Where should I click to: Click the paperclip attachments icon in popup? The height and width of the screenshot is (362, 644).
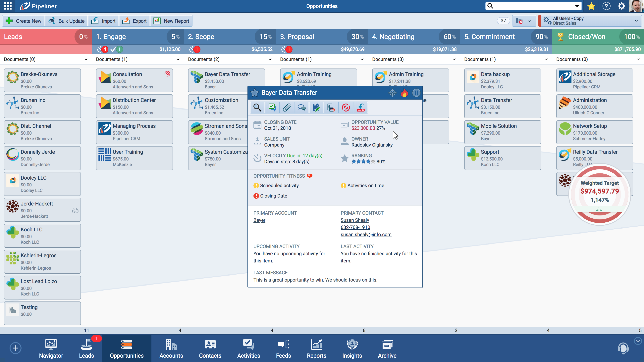click(x=287, y=108)
